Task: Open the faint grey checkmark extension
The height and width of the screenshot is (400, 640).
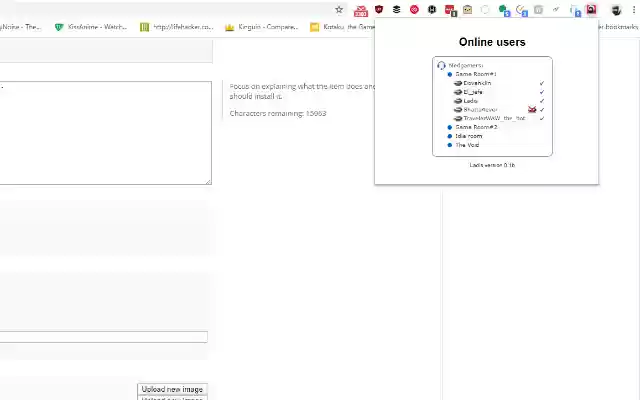Action: [556, 9]
